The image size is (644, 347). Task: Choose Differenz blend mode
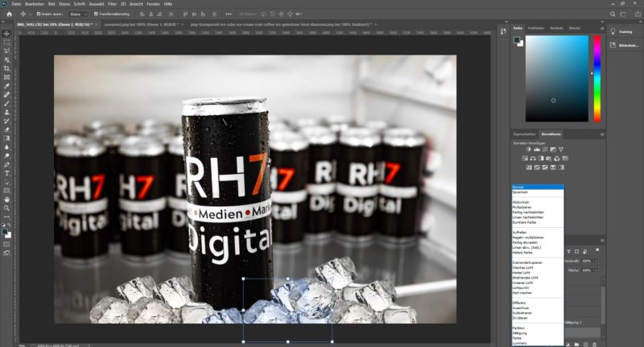tap(519, 303)
